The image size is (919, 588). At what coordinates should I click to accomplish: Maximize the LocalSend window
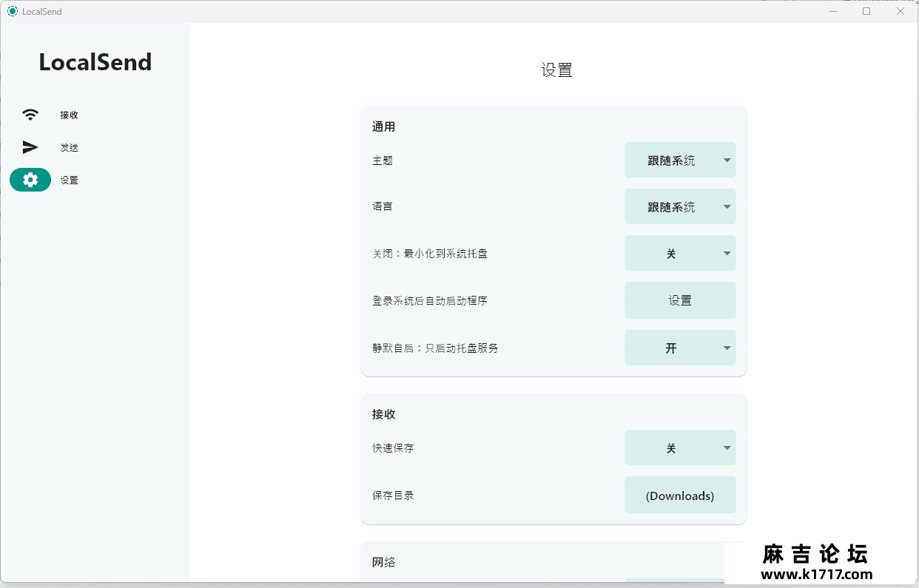[x=866, y=11]
